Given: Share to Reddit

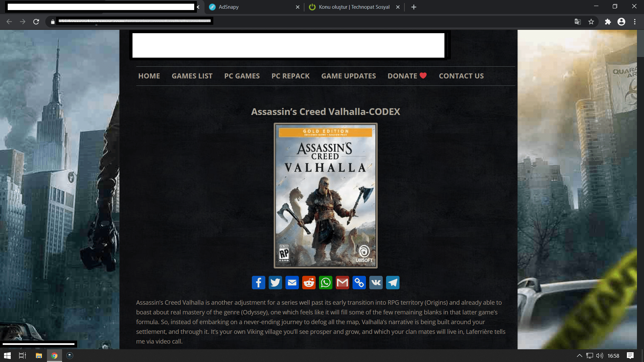Looking at the screenshot, I should tap(309, 283).
